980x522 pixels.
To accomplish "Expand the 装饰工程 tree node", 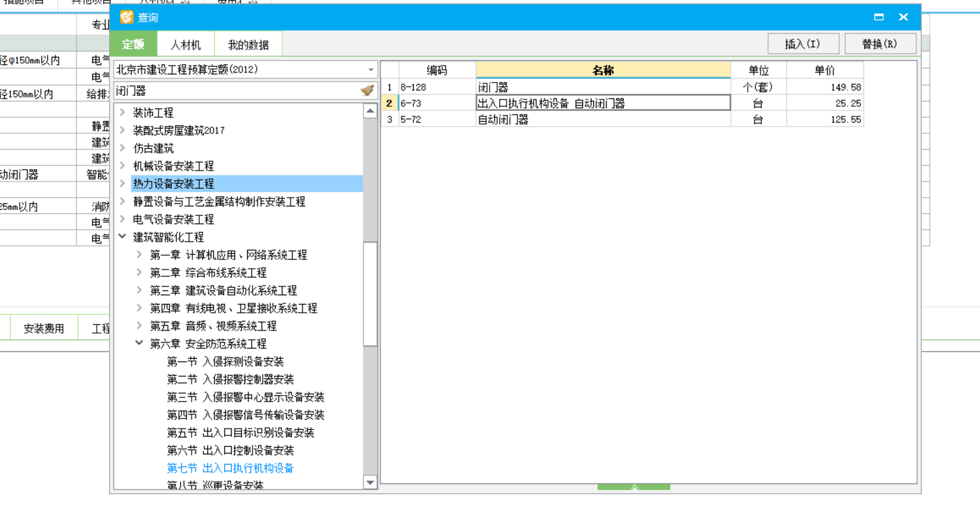I will [123, 112].
